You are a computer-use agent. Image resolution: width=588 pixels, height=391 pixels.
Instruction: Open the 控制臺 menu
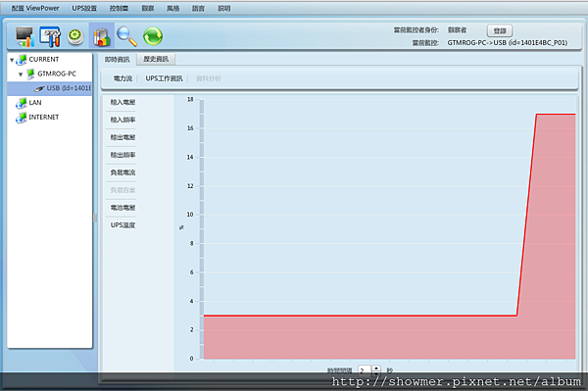(x=119, y=8)
